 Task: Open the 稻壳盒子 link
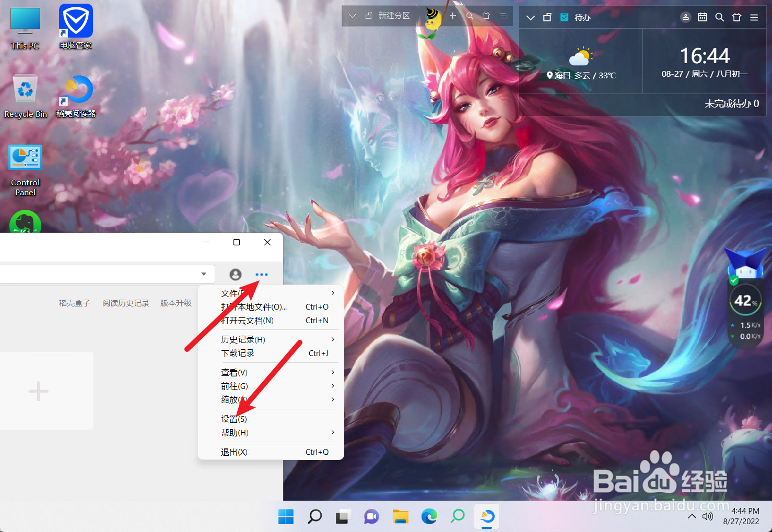(75, 303)
